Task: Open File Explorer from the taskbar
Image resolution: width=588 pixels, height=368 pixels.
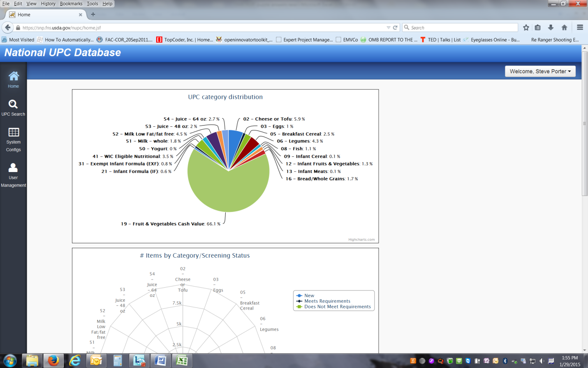Action: [32, 361]
